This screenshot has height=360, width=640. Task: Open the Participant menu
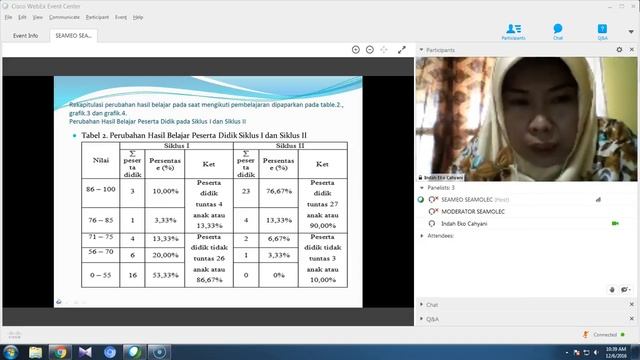[97, 17]
